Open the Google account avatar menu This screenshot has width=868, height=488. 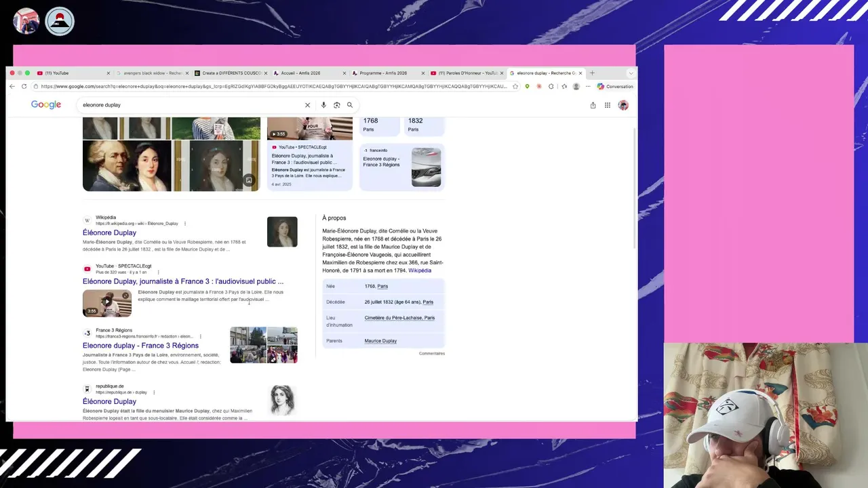click(623, 105)
